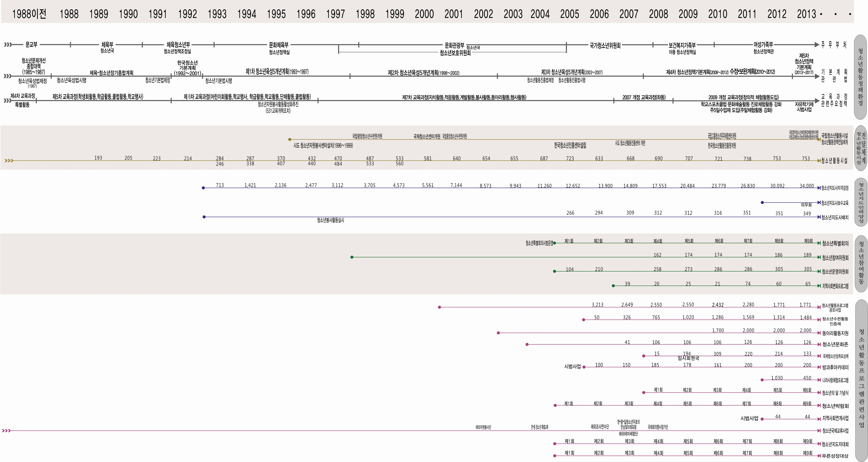Select the 2005 year header
868x462 pixels.
coord(569,14)
